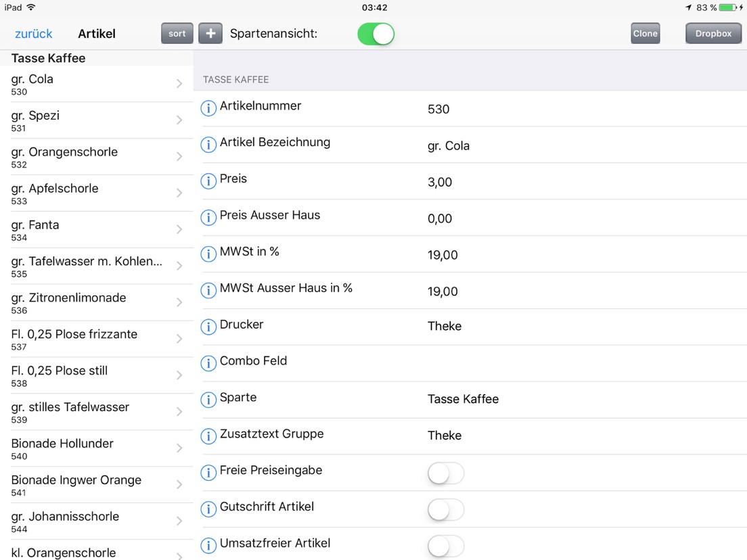Open gr. Orangenschorle via its chevron
This screenshot has height=560, width=747.
click(179, 157)
